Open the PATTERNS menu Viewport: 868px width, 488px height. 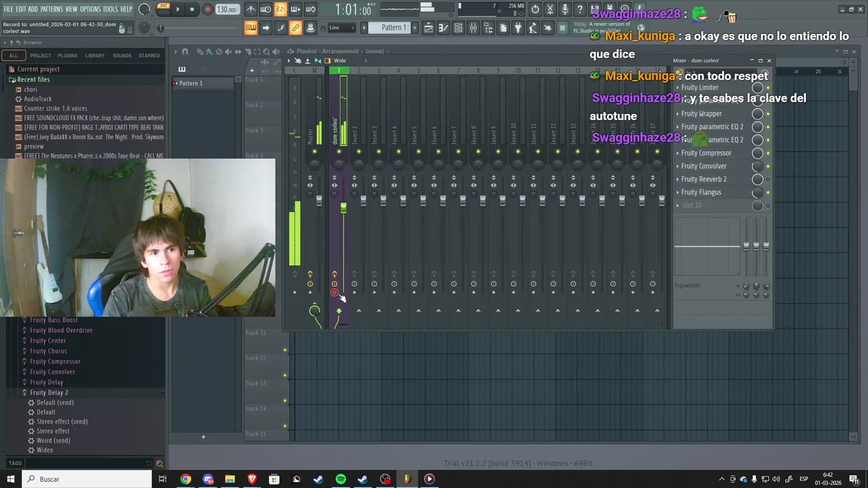[x=52, y=9]
